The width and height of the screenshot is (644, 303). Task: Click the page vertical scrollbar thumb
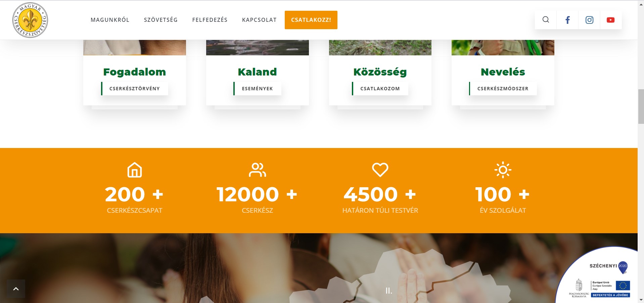pyautogui.click(x=641, y=107)
